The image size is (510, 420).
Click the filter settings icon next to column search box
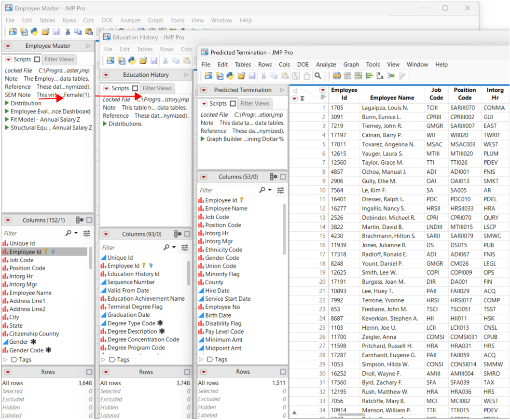tap(281, 190)
